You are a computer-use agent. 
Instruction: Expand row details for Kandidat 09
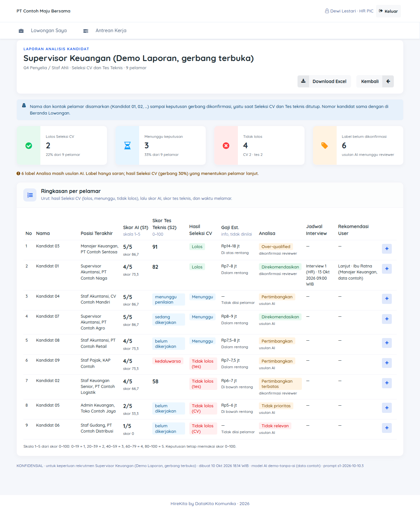pyautogui.click(x=387, y=363)
